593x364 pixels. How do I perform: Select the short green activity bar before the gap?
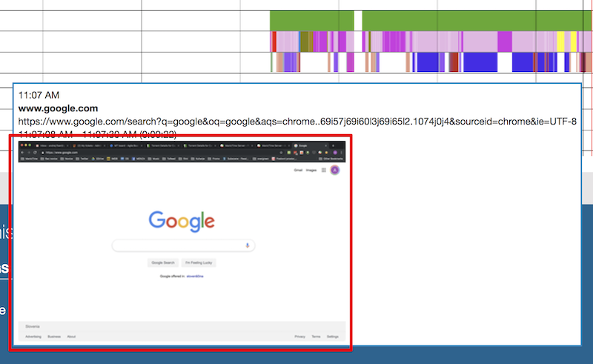[x=311, y=21]
